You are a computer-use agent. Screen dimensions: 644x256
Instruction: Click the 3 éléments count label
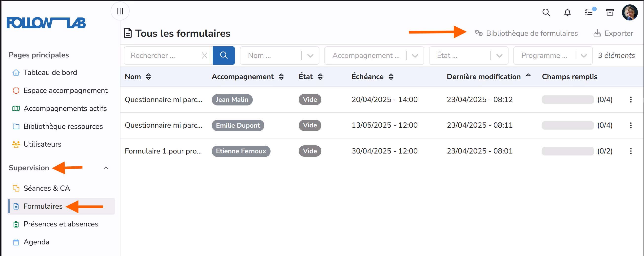click(x=616, y=55)
